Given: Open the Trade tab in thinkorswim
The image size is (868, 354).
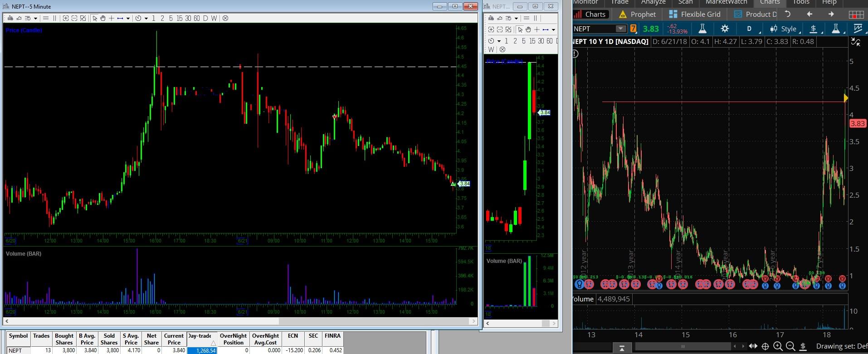Looking at the screenshot, I should 619,2.
